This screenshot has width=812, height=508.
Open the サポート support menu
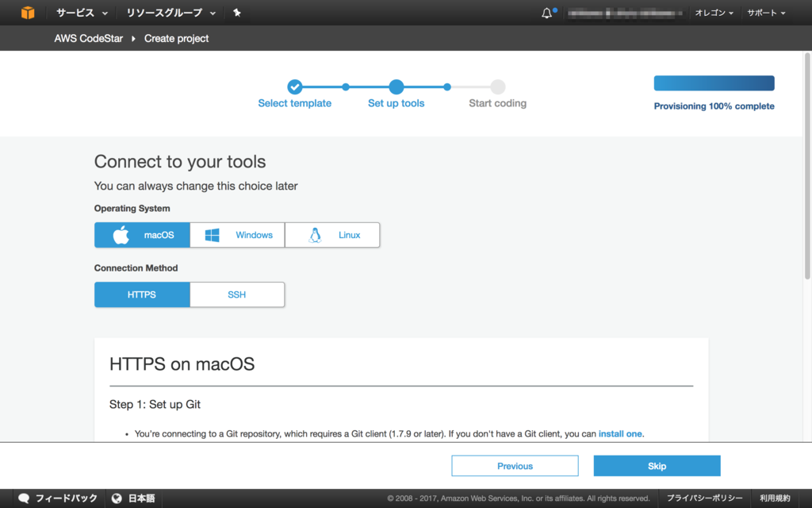tap(766, 13)
